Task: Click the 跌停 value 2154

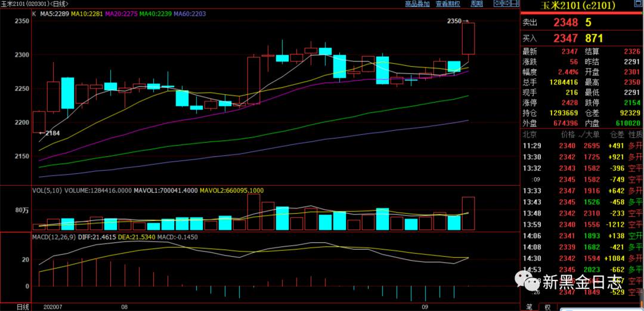Action: (x=633, y=103)
